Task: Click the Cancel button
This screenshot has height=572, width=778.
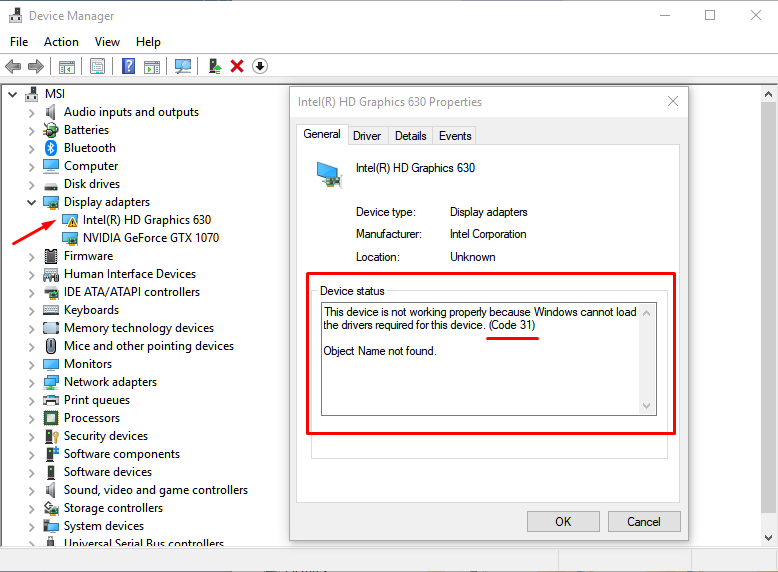Action: click(x=644, y=521)
